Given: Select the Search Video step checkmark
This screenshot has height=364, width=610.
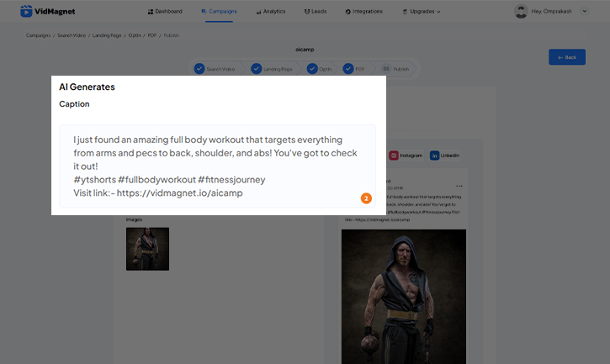Looking at the screenshot, I should [199, 69].
